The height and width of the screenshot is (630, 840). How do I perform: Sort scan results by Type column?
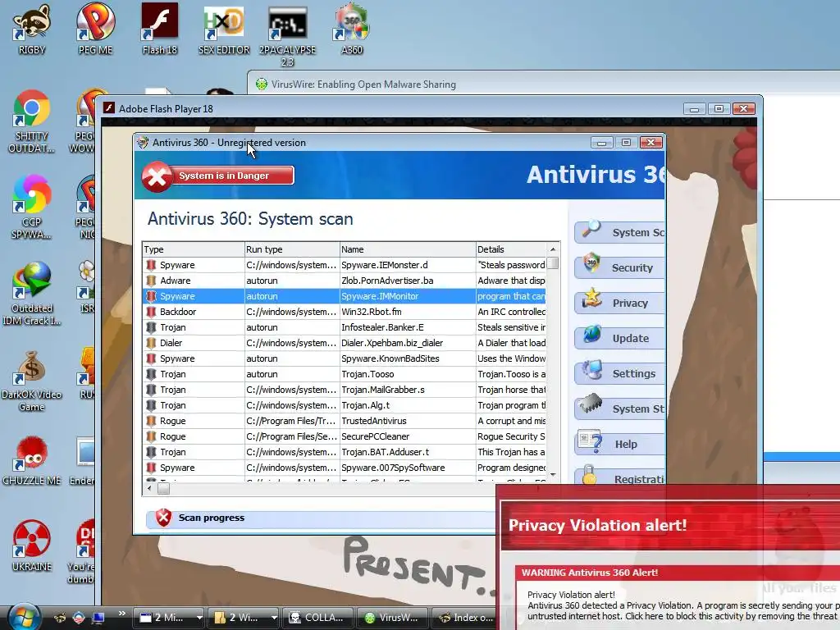pos(194,249)
